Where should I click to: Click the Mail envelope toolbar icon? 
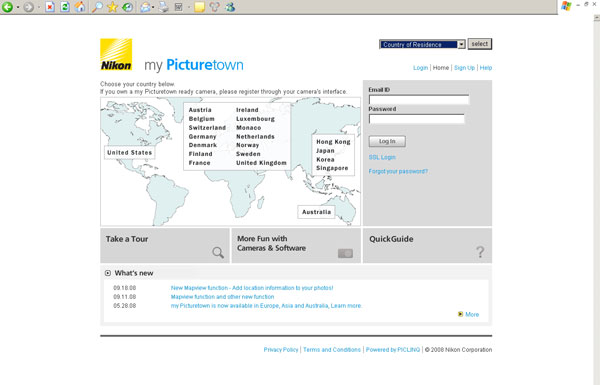click(x=145, y=7)
